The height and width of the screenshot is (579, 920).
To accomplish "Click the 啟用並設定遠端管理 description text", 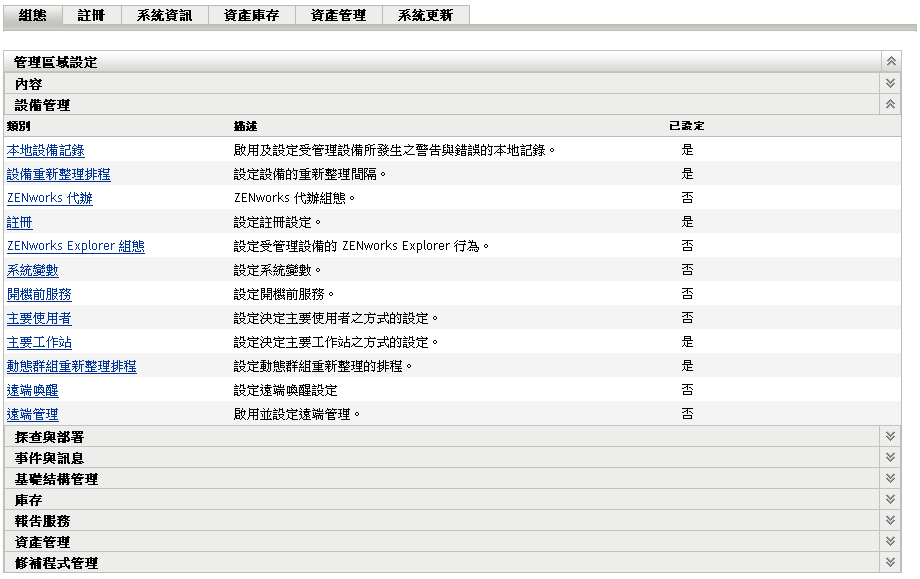I will 297,415.
